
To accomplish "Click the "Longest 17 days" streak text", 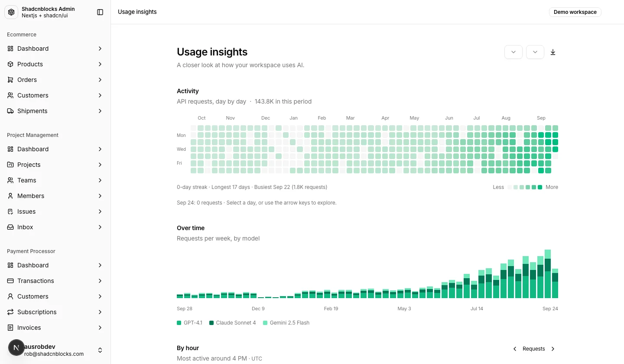I will coord(231,187).
